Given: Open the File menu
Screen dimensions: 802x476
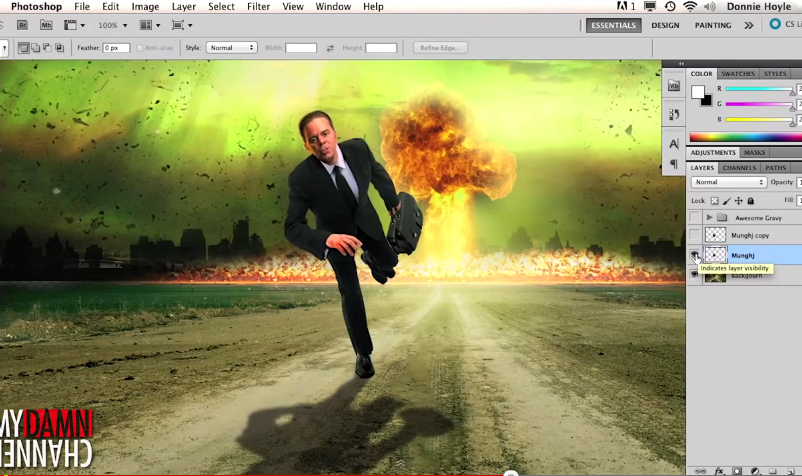Looking at the screenshot, I should (x=82, y=7).
